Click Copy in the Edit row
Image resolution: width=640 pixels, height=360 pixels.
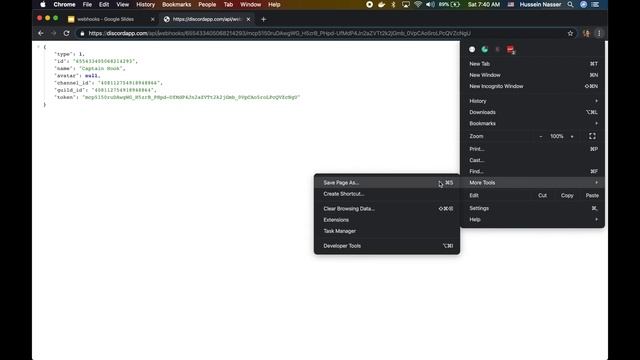pos(567,196)
